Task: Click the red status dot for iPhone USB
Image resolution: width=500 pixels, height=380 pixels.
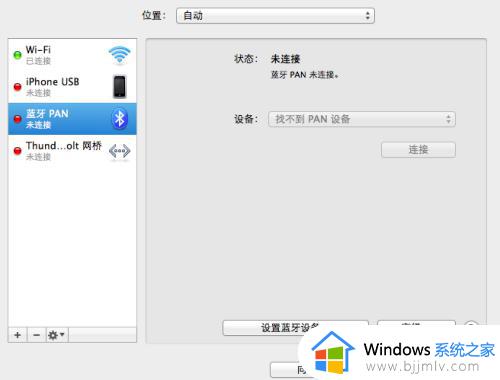Action: coord(17,87)
